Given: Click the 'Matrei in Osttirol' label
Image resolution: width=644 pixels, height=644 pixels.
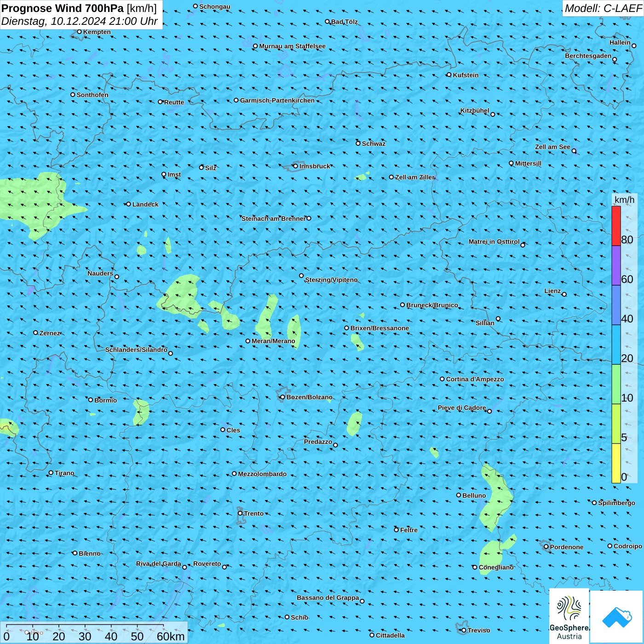Looking at the screenshot, I should (x=494, y=241).
